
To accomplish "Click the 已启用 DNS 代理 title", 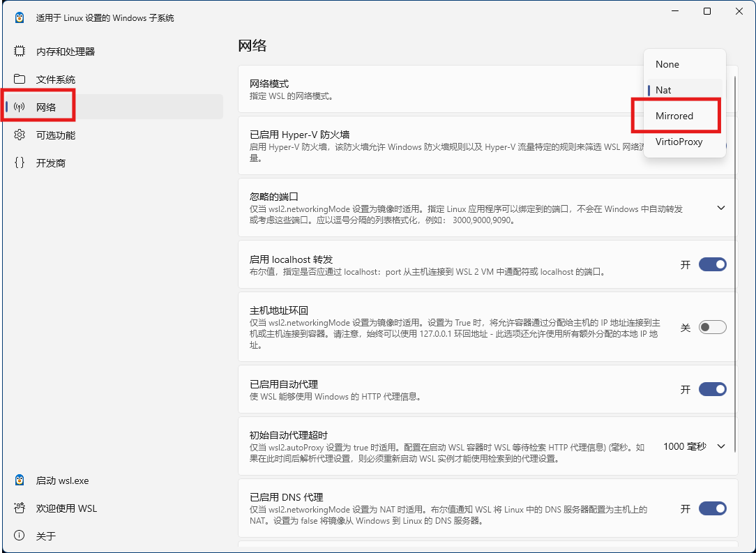I will pyautogui.click(x=287, y=497).
